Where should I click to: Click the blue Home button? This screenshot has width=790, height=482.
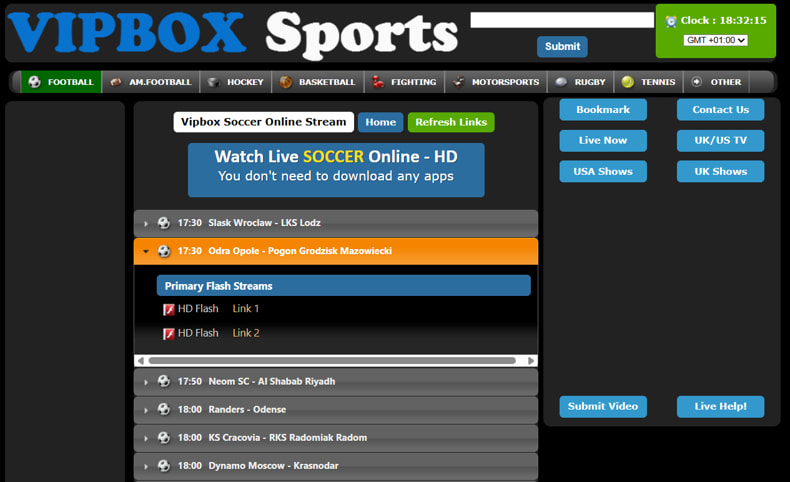pyautogui.click(x=380, y=122)
